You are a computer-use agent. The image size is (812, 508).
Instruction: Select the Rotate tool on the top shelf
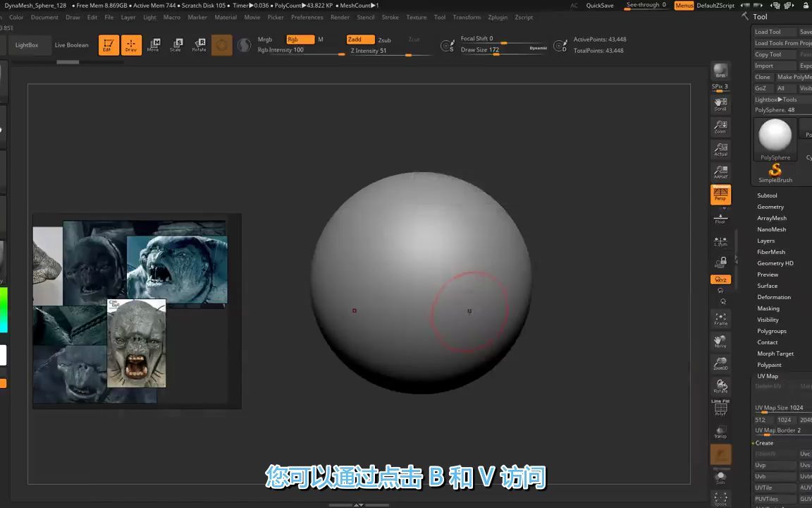[200, 44]
